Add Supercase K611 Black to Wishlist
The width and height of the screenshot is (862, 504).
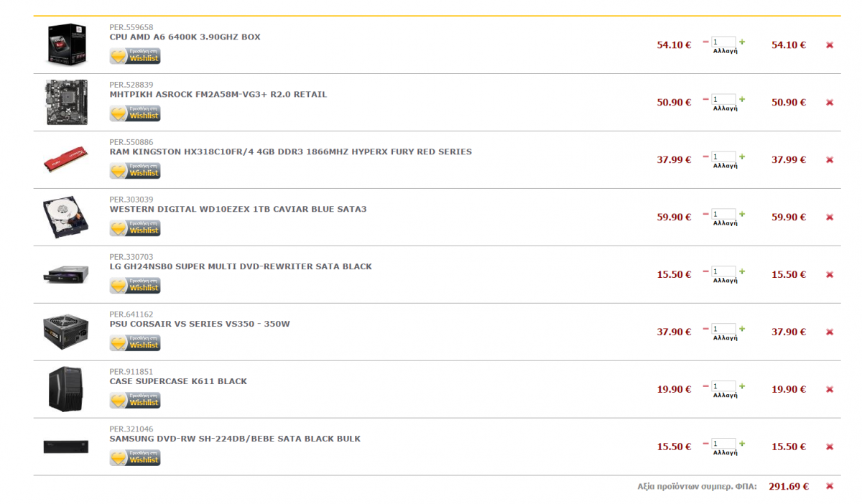(135, 401)
